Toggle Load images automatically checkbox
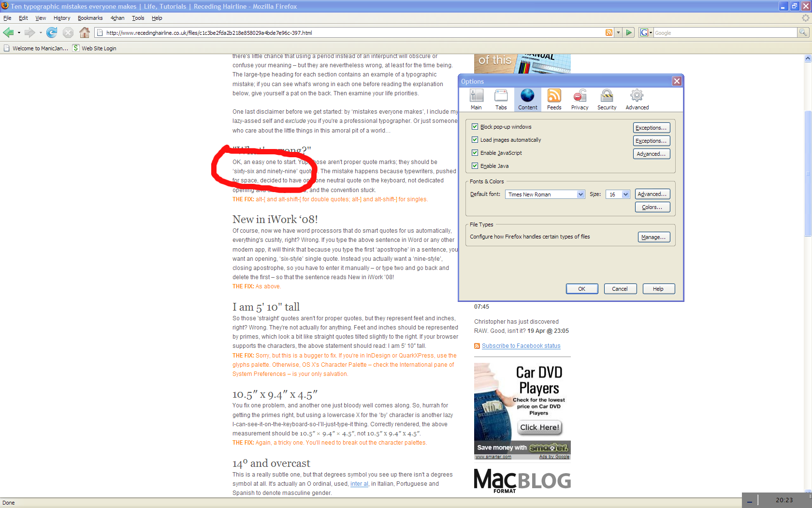The width and height of the screenshot is (812, 508). (x=475, y=140)
